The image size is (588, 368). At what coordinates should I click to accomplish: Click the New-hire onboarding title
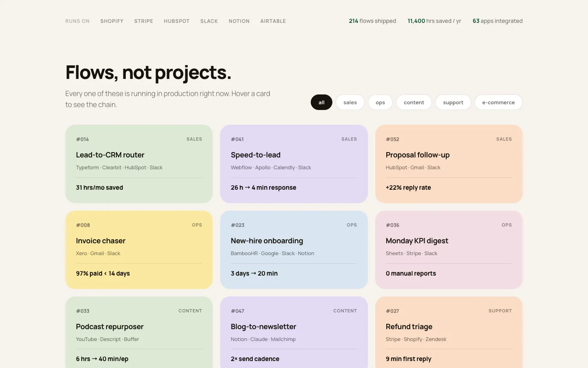(x=267, y=241)
